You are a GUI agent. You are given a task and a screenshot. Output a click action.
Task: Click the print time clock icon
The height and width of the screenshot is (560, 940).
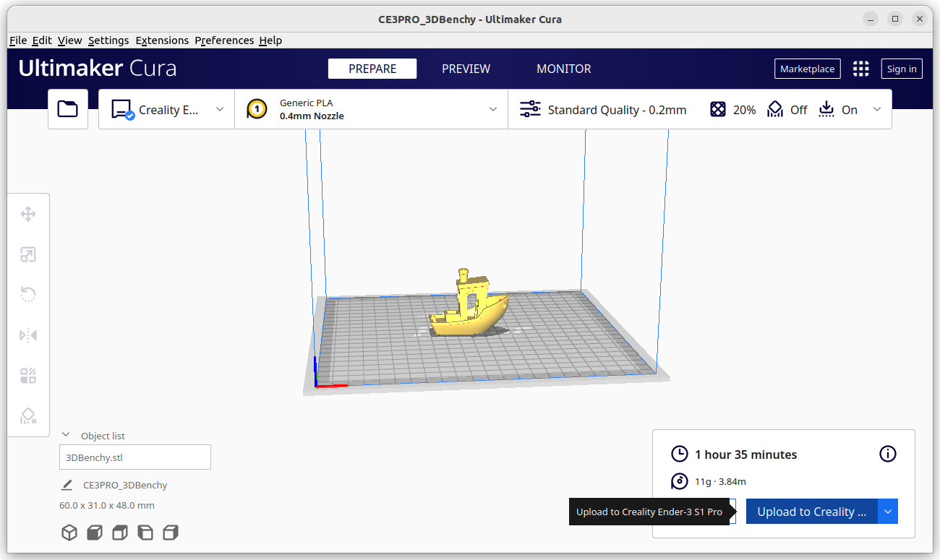point(680,454)
